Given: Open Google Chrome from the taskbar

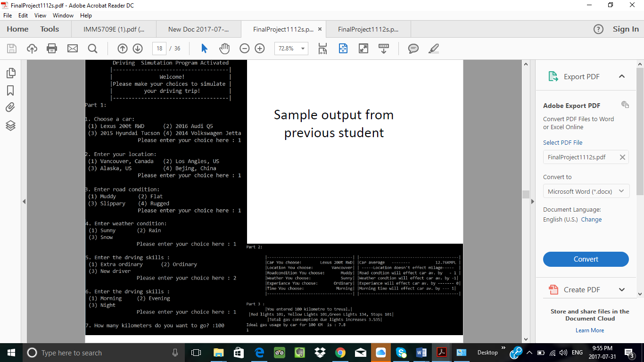Looking at the screenshot, I should [340, 353].
